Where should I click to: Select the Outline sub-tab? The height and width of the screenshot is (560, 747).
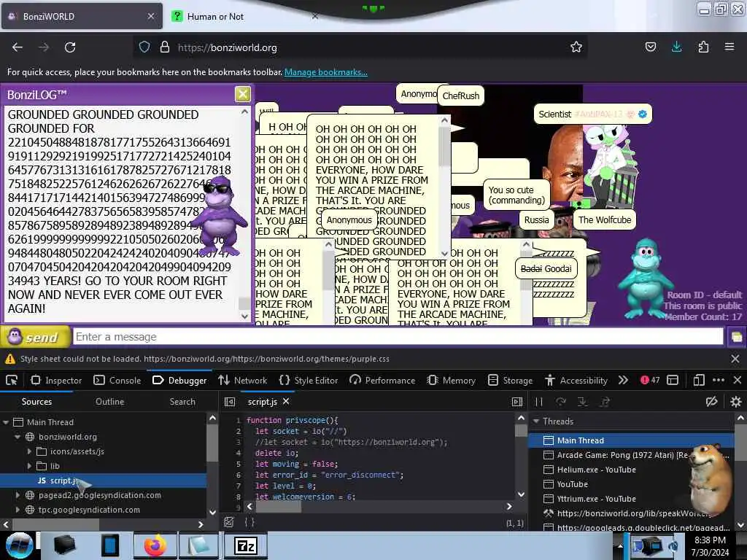(x=109, y=402)
